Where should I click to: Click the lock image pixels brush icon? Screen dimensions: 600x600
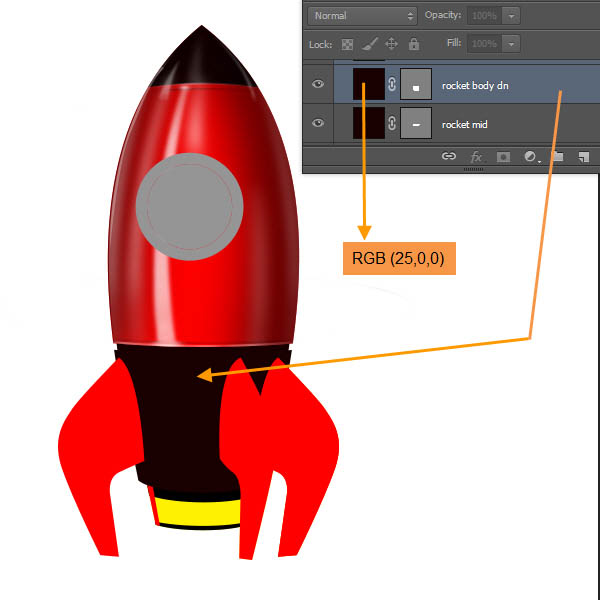pyautogui.click(x=369, y=44)
